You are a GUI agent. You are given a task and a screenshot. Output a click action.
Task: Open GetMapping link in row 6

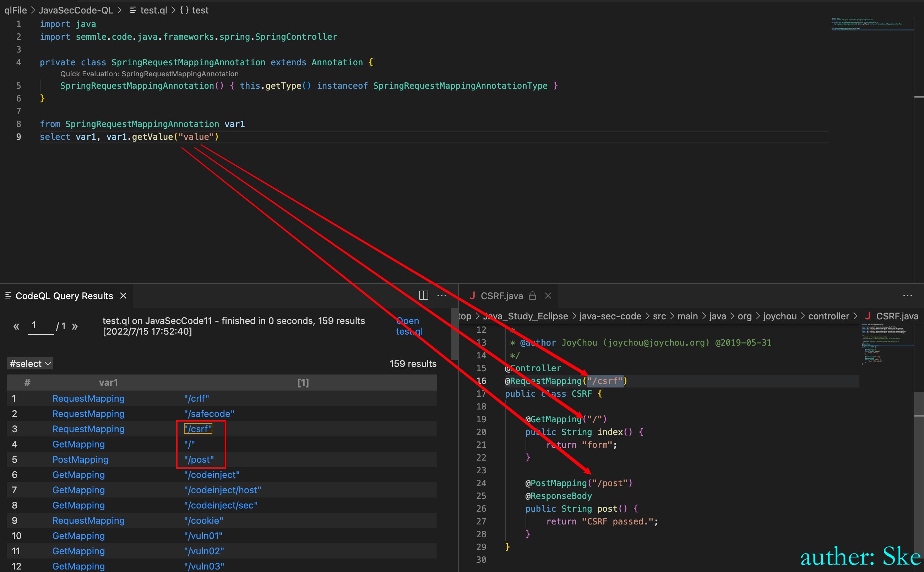78,475
